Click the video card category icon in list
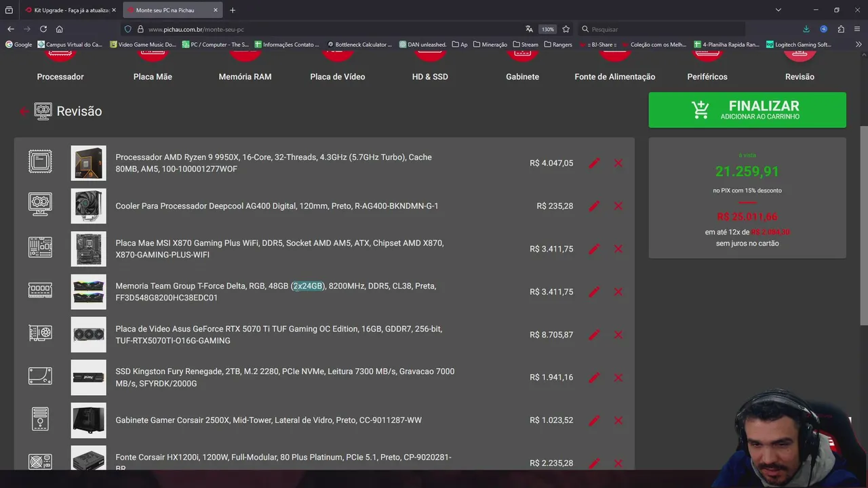 40,333
